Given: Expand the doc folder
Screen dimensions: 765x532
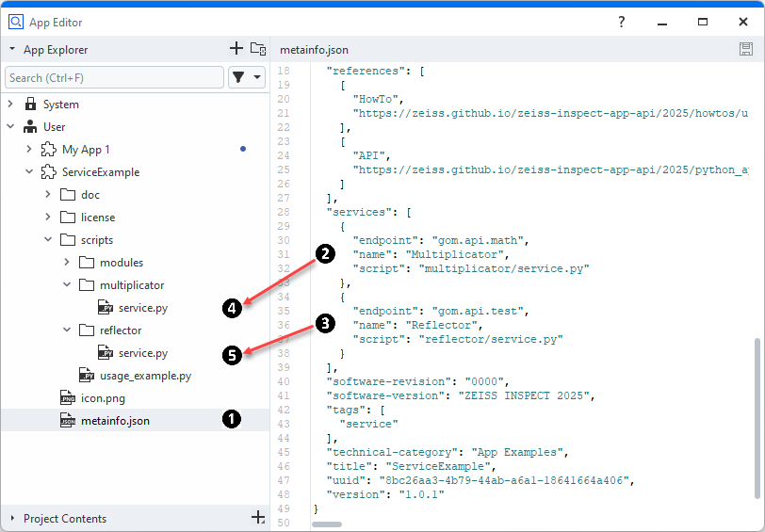Looking at the screenshot, I should pyautogui.click(x=48, y=195).
